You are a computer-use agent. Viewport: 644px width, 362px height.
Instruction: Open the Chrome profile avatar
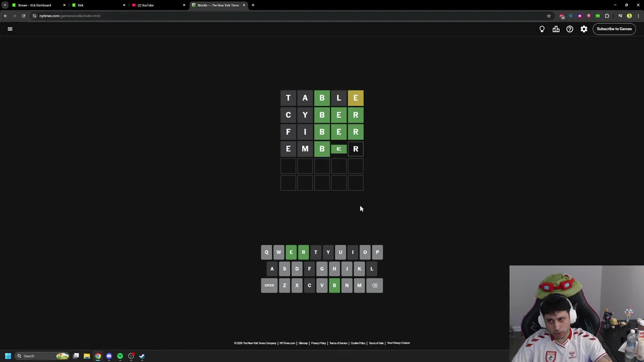tap(629, 16)
